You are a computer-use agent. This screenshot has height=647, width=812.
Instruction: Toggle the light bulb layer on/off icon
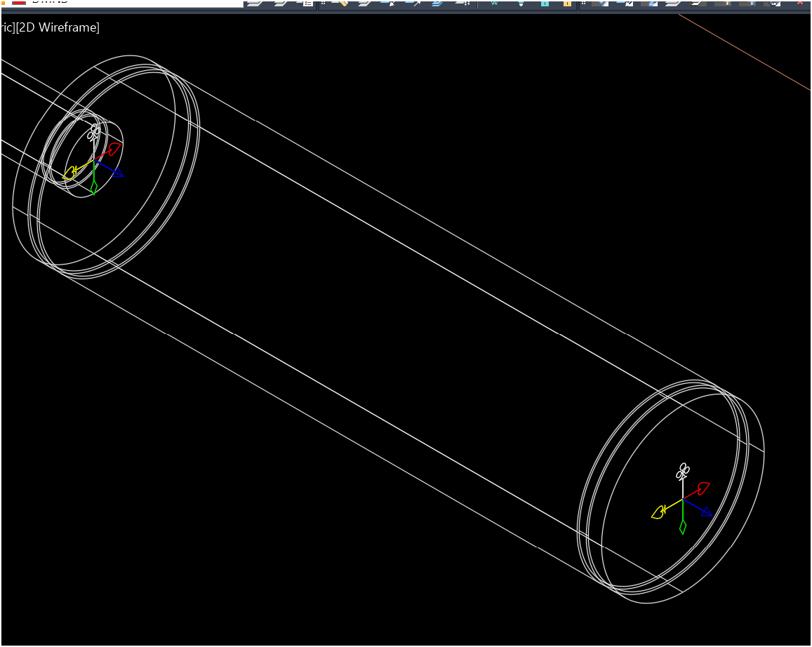click(521, 4)
